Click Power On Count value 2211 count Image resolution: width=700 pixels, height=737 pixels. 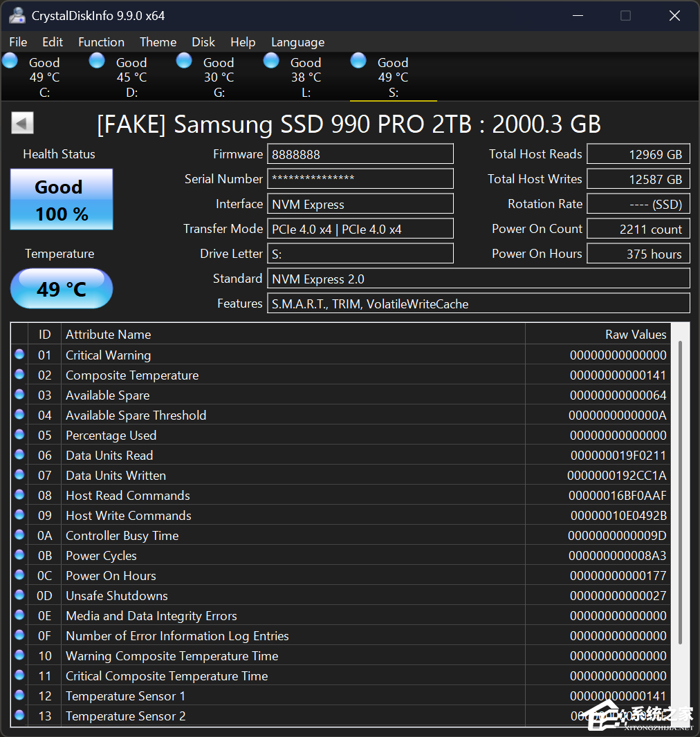pyautogui.click(x=638, y=229)
